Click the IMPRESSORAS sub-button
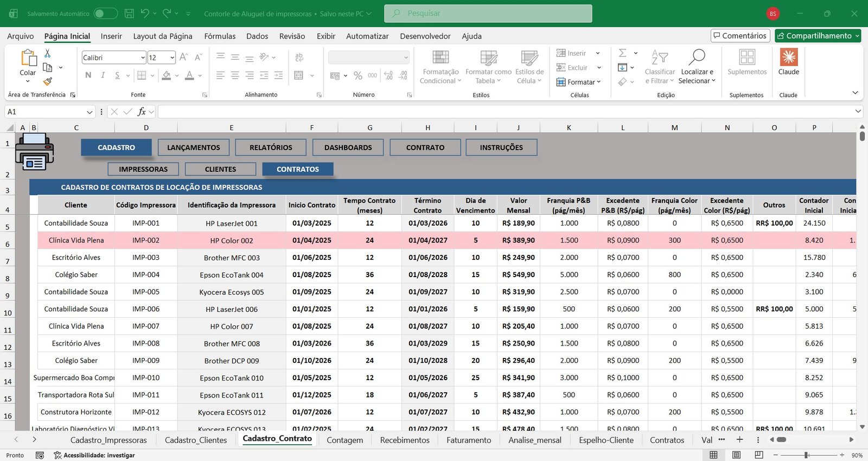 point(143,169)
